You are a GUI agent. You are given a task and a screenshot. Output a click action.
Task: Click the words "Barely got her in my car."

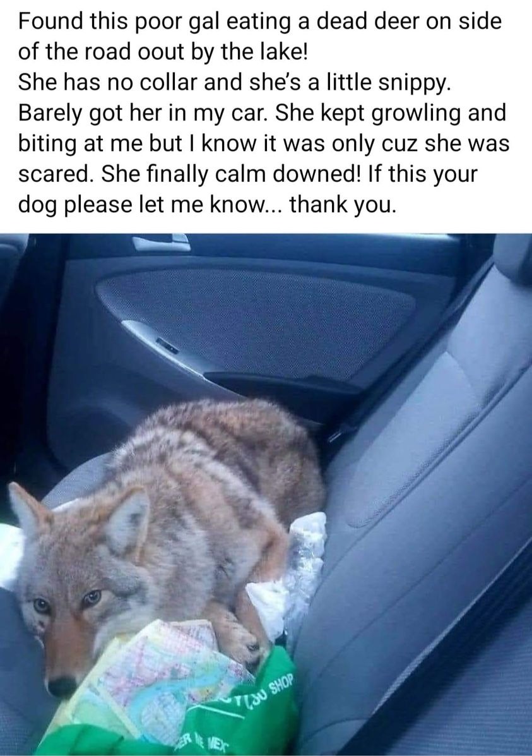(143, 112)
